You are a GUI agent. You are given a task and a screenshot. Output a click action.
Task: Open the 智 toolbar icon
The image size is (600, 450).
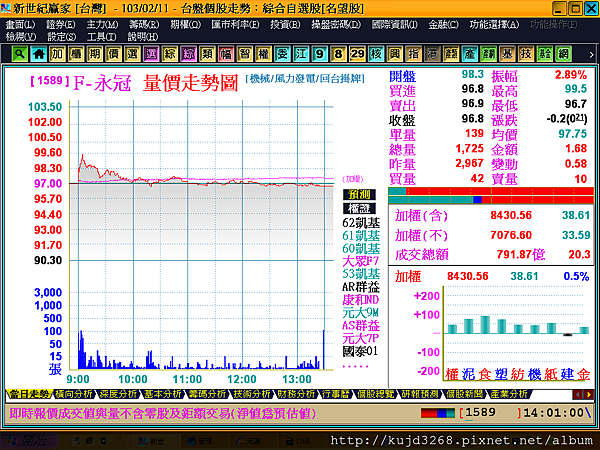[245, 54]
